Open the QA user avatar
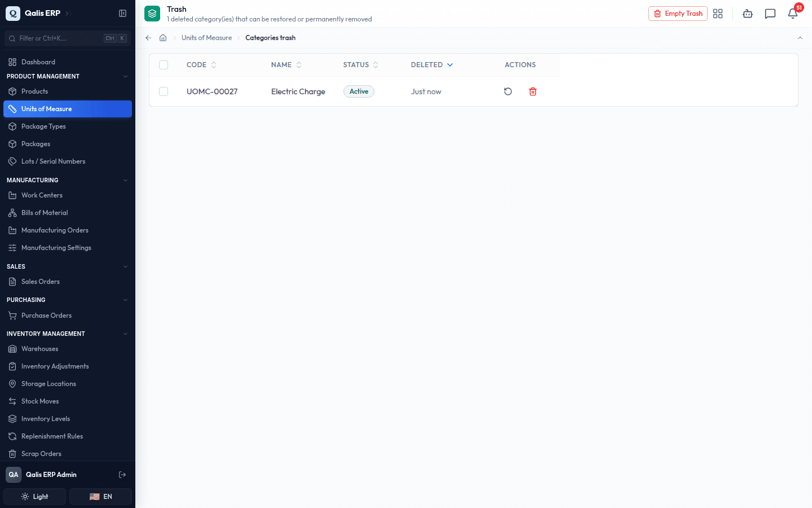 14,475
